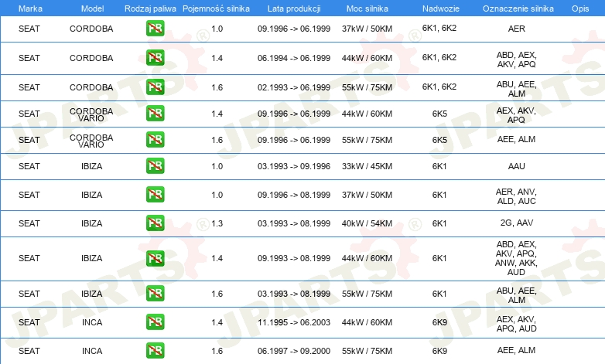Click power 37kW / 50KM in Cordoba row
Viewport: 605px width, 364px height.
[367, 29]
